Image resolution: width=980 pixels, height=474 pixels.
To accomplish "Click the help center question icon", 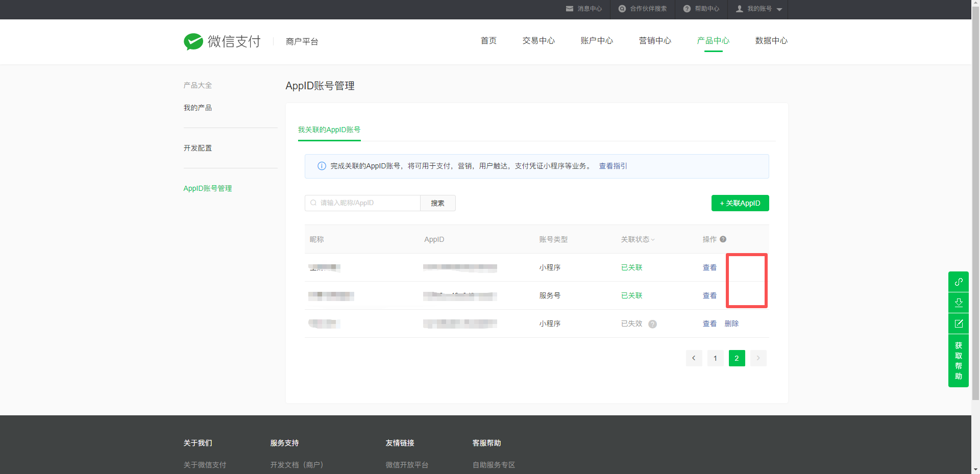I will point(687,9).
